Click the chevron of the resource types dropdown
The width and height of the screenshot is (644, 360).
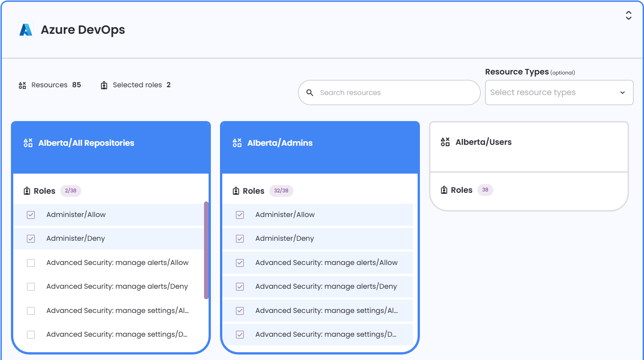point(623,93)
